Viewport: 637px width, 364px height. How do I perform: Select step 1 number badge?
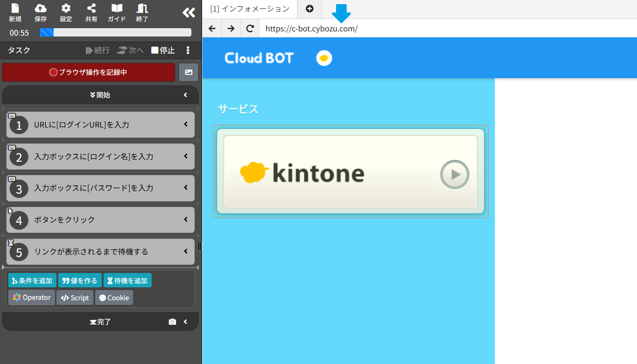[x=19, y=125]
